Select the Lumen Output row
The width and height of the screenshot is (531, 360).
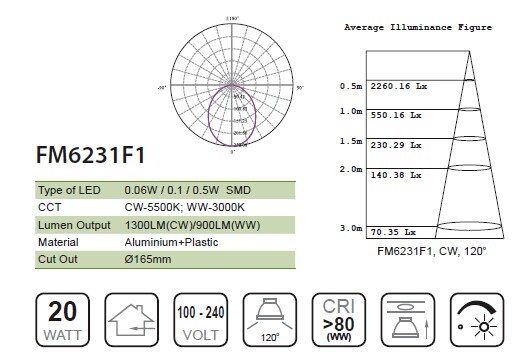coord(165,225)
